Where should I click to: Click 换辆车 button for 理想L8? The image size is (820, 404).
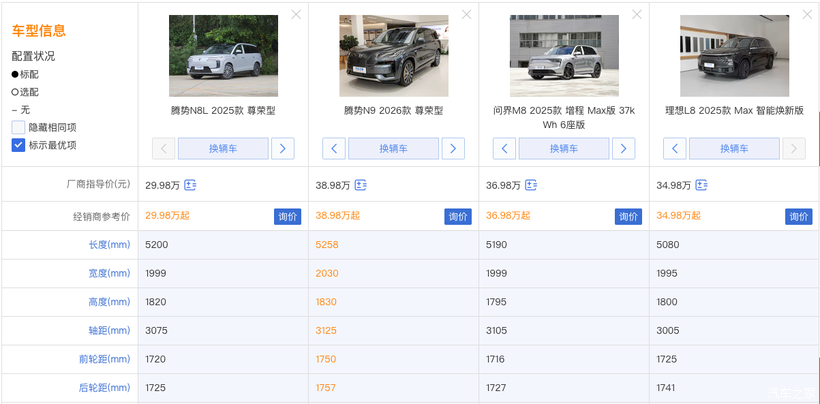tap(734, 148)
